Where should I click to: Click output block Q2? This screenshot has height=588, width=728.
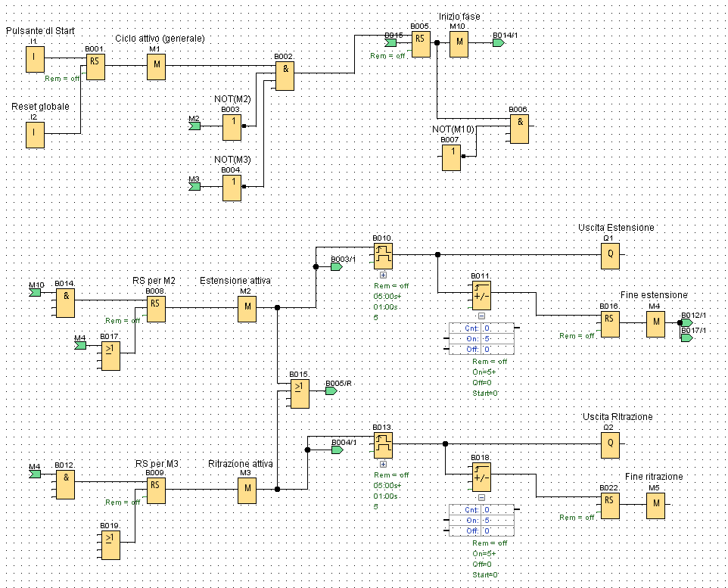click(x=610, y=445)
